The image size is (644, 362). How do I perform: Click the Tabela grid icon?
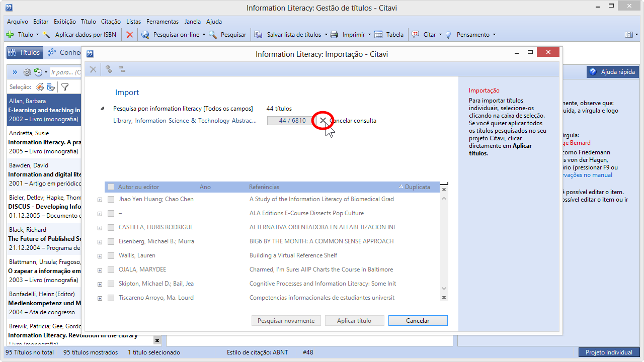click(x=379, y=35)
